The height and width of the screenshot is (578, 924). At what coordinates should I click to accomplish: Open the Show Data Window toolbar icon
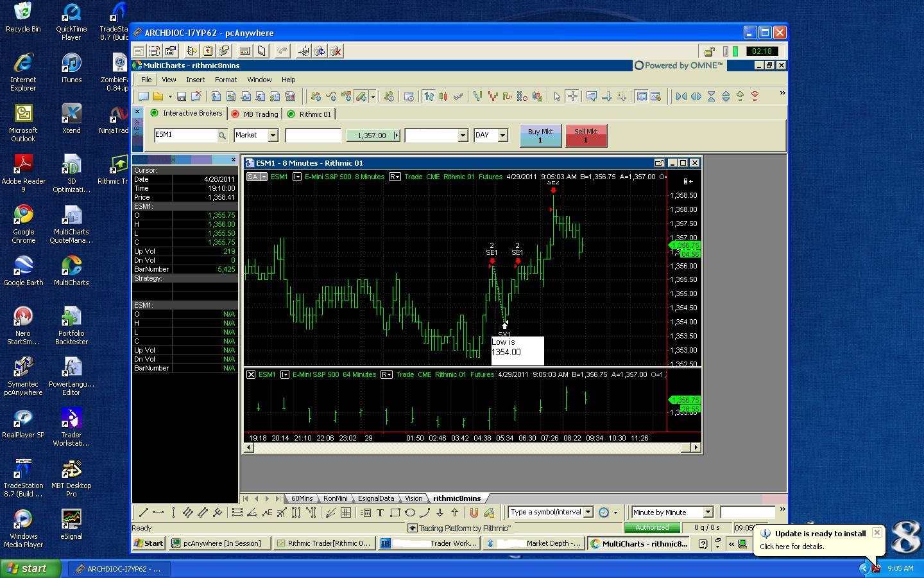pos(642,96)
